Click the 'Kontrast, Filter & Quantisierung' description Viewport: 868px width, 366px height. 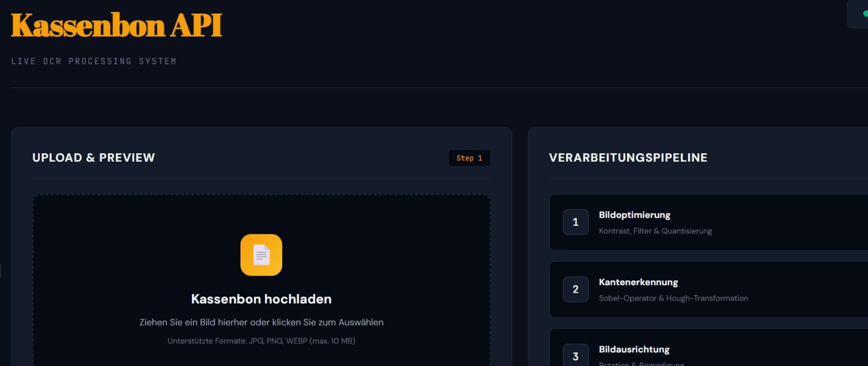click(x=655, y=231)
